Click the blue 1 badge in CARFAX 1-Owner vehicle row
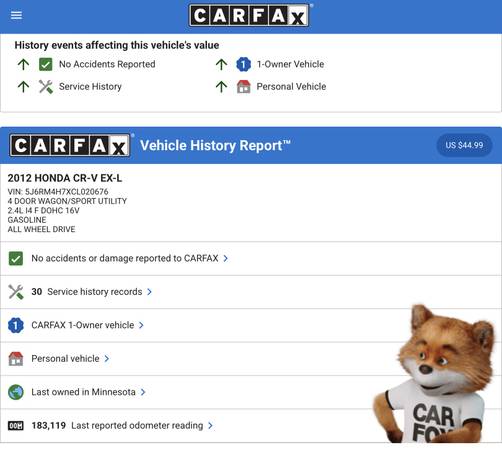This screenshot has width=502, height=450. (16, 325)
